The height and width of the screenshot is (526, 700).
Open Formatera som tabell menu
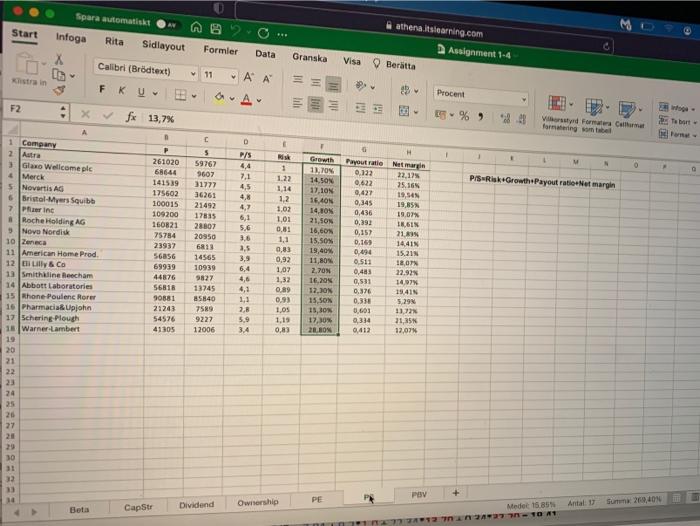coord(596,116)
